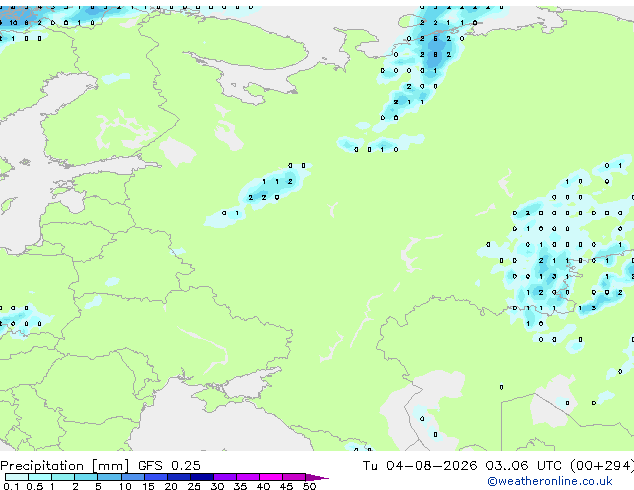Click the 30–35 mm purple legend swatch
The height and width of the screenshot is (490, 634).
(225, 477)
